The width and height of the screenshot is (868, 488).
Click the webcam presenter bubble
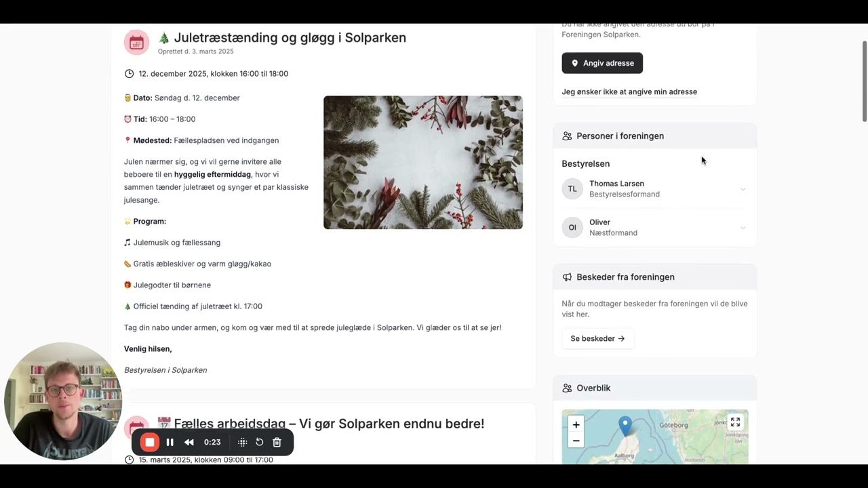(x=63, y=401)
